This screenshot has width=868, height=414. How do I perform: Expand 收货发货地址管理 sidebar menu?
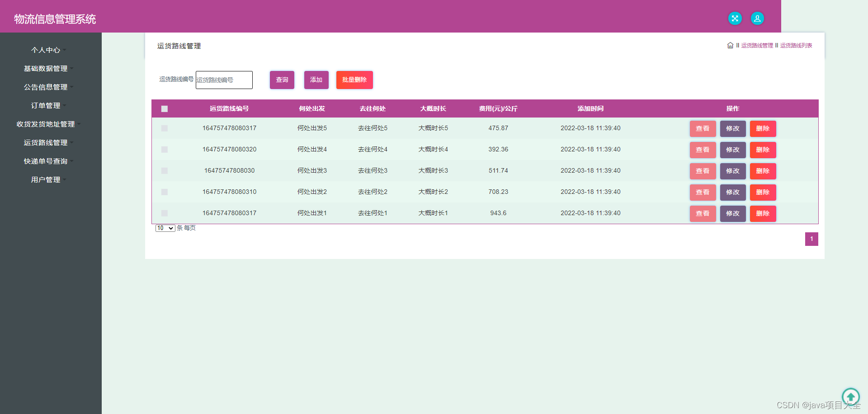point(49,124)
